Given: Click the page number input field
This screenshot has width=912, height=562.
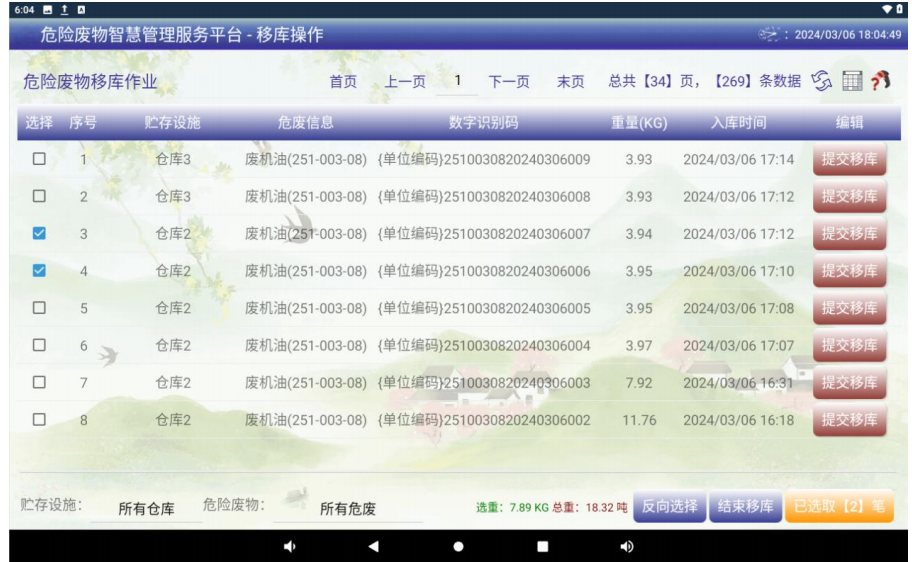Looking at the screenshot, I should [457, 81].
